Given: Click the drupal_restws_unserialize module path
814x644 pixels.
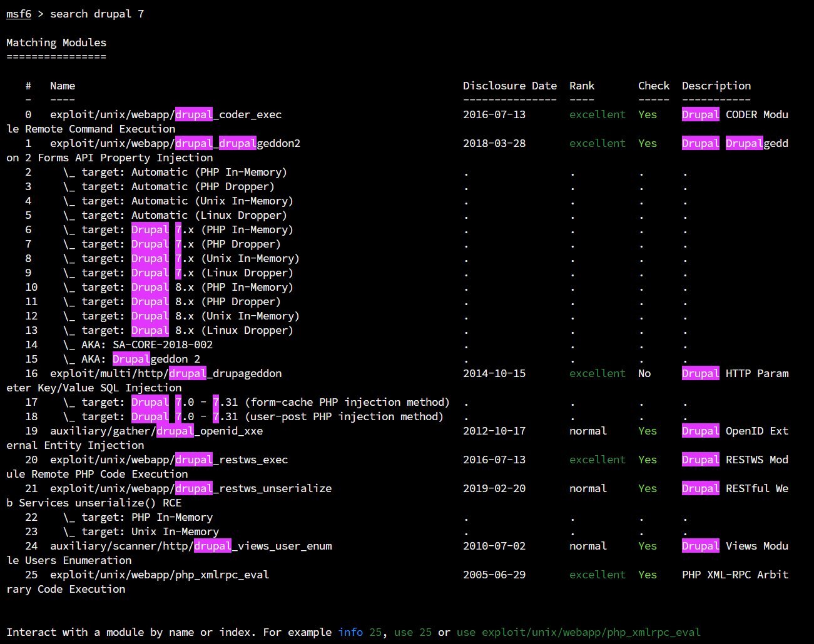Looking at the screenshot, I should click(x=191, y=488).
